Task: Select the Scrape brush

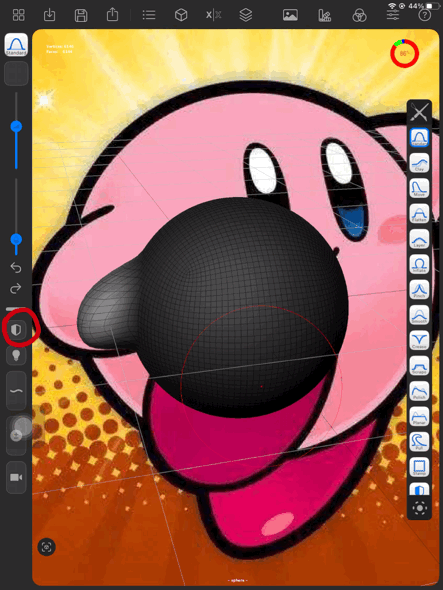Action: pos(419,366)
